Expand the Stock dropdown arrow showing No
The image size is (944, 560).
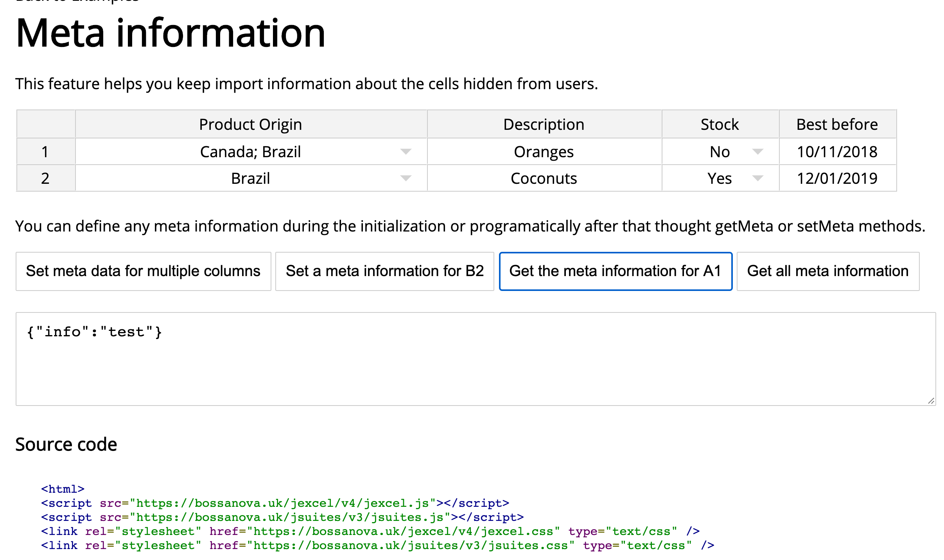758,152
